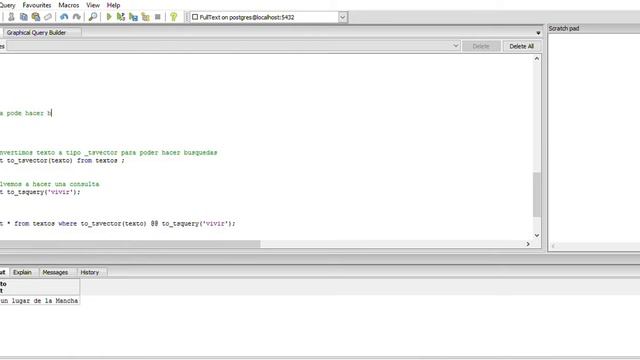The image size is (640, 360).
Task: Click inside the Scratch pad text area
Action: point(594,137)
